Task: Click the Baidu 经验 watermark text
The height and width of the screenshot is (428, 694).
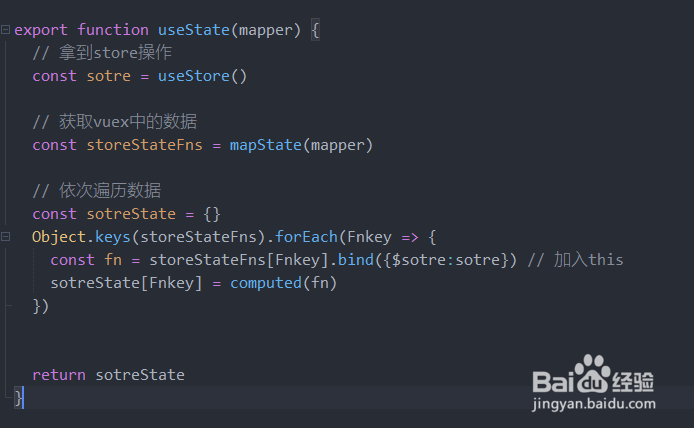Action: 634,381
